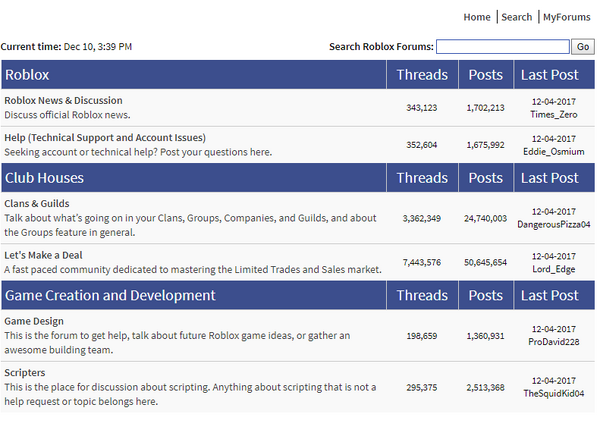Click the 'A fast paced community' description
Screen dimensions: 600x436
[x=193, y=270]
